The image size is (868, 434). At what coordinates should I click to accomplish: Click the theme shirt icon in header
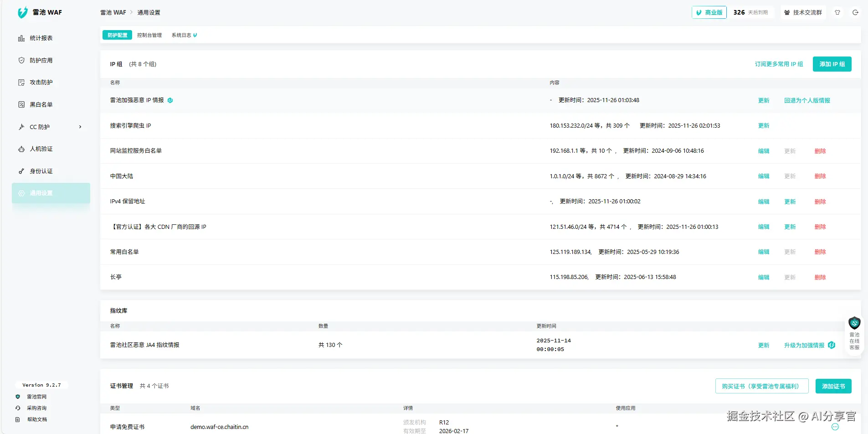(x=837, y=12)
